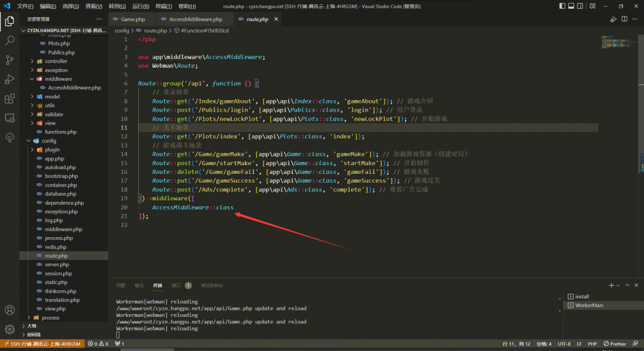This screenshot has height=351, width=644.
Task: Open the Search view in activity bar
Action: [x=9, y=40]
